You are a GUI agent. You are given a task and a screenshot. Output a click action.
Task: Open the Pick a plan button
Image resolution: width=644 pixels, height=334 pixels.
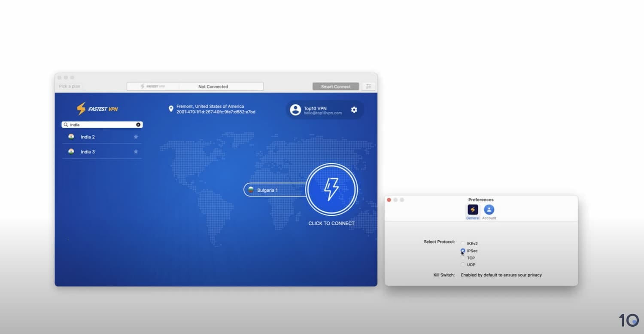(x=70, y=86)
